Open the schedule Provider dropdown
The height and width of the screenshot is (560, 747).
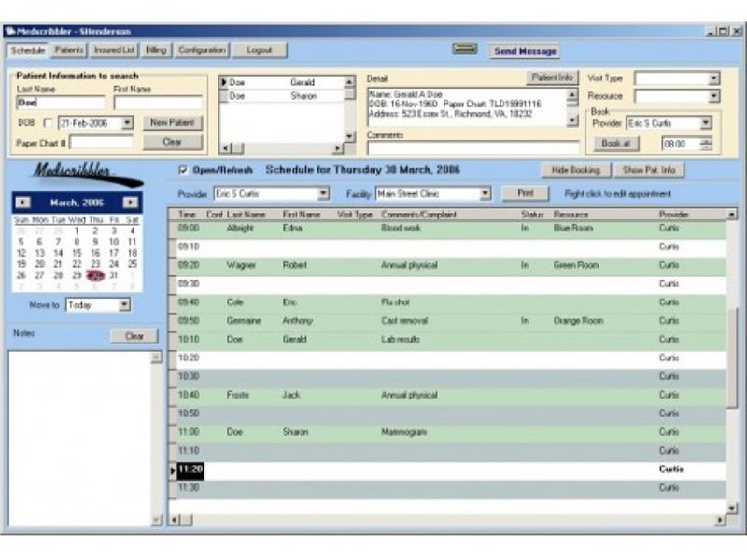323,194
